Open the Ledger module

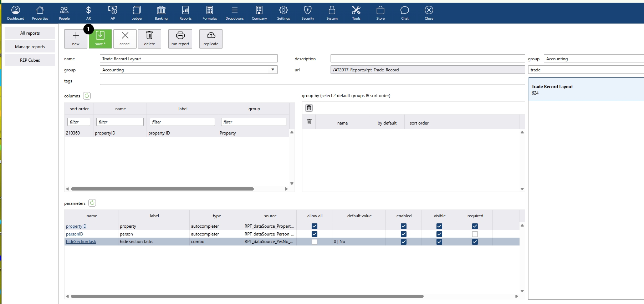coord(137,13)
